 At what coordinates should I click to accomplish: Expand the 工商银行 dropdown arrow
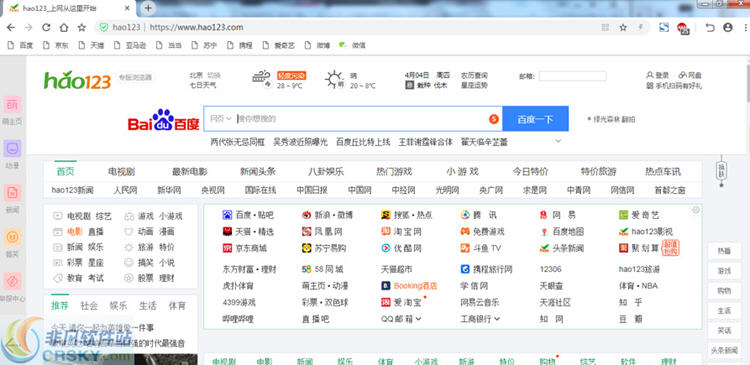(x=497, y=319)
